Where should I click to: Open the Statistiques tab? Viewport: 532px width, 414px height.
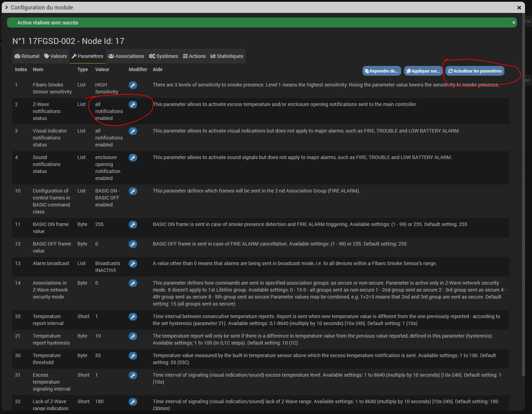pyautogui.click(x=227, y=56)
